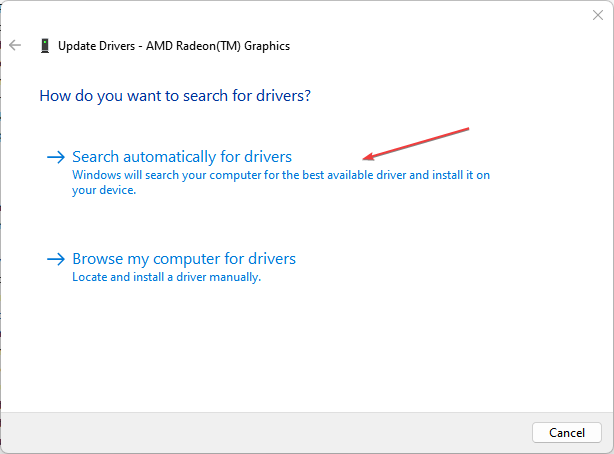
Task: Click the arrow icon beside Browse my computer
Action: [56, 259]
